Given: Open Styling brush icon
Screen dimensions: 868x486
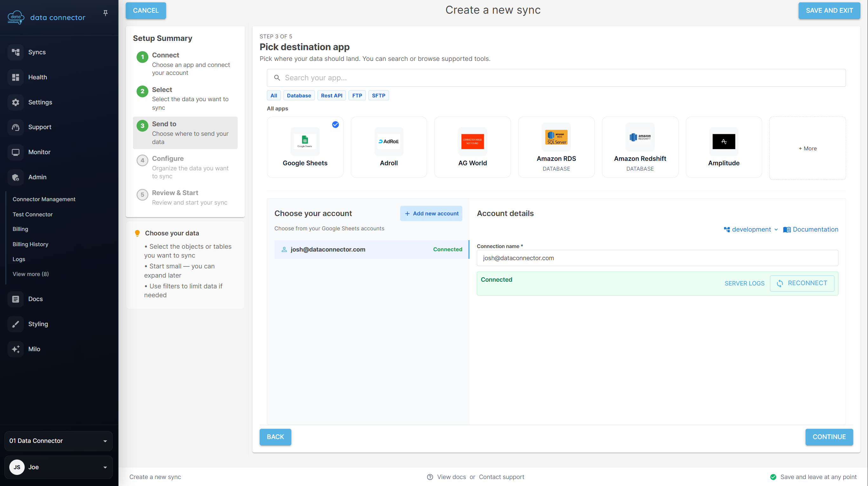Looking at the screenshot, I should click(16, 324).
